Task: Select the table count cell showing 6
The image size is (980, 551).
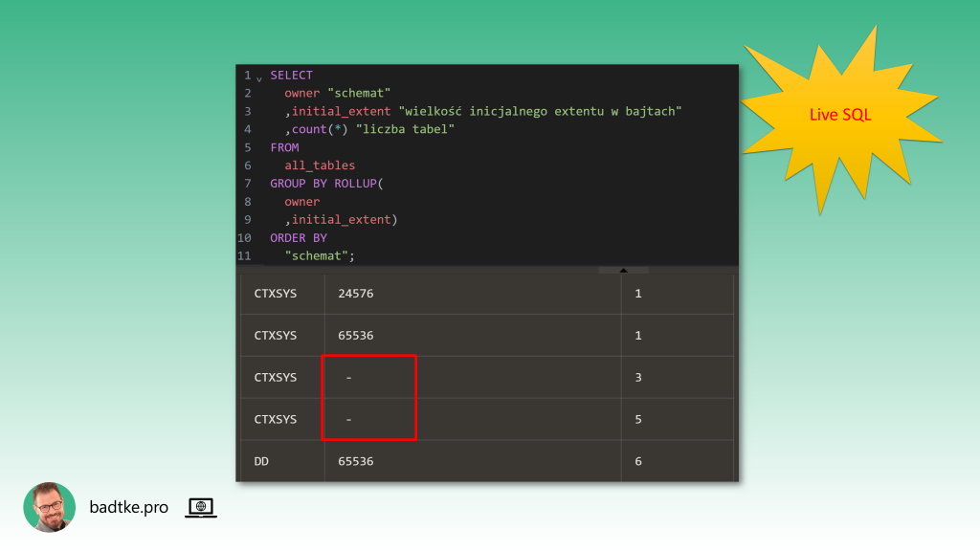Action: tap(638, 461)
